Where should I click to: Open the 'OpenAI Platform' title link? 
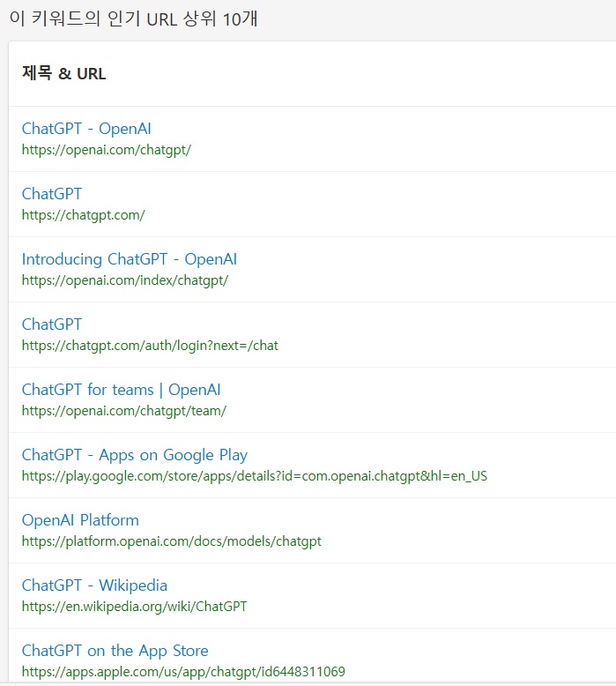(x=80, y=520)
